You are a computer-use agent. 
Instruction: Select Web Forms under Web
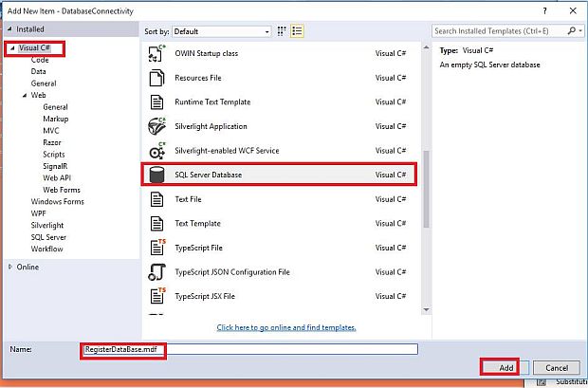pos(62,190)
